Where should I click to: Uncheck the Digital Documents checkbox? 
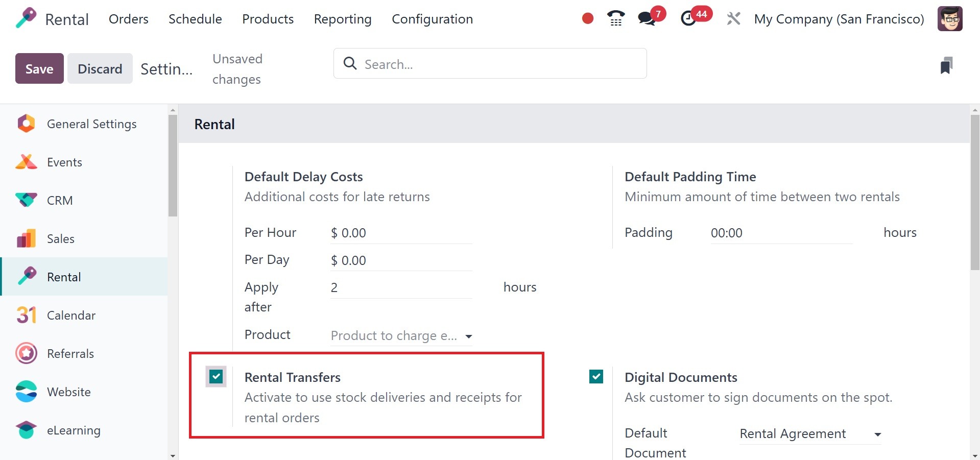click(596, 377)
